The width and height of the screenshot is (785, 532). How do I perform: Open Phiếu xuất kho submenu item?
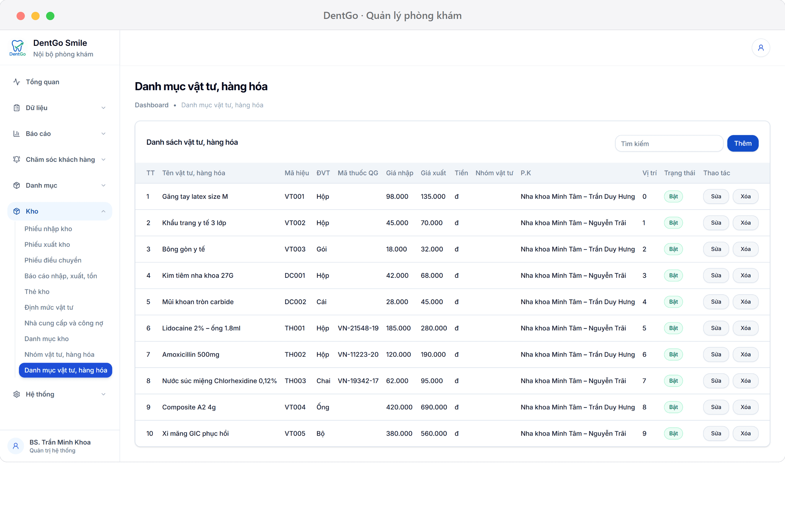tap(47, 244)
